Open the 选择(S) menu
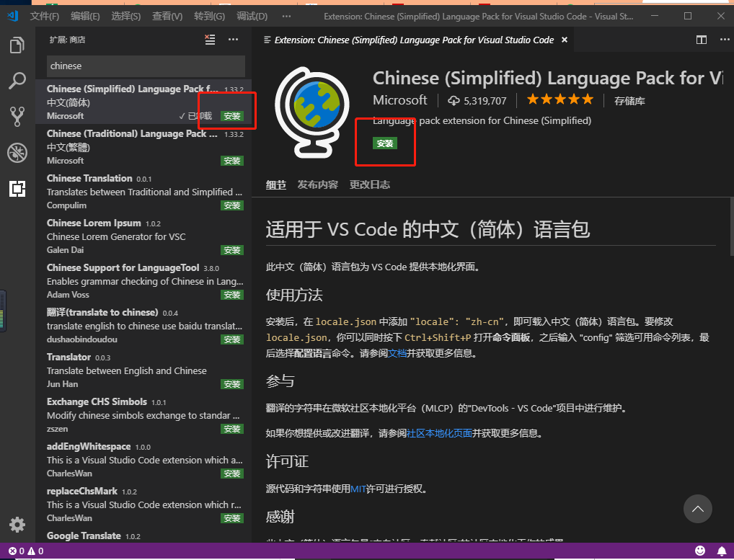Image resolution: width=734 pixels, height=560 pixels. 126,17
